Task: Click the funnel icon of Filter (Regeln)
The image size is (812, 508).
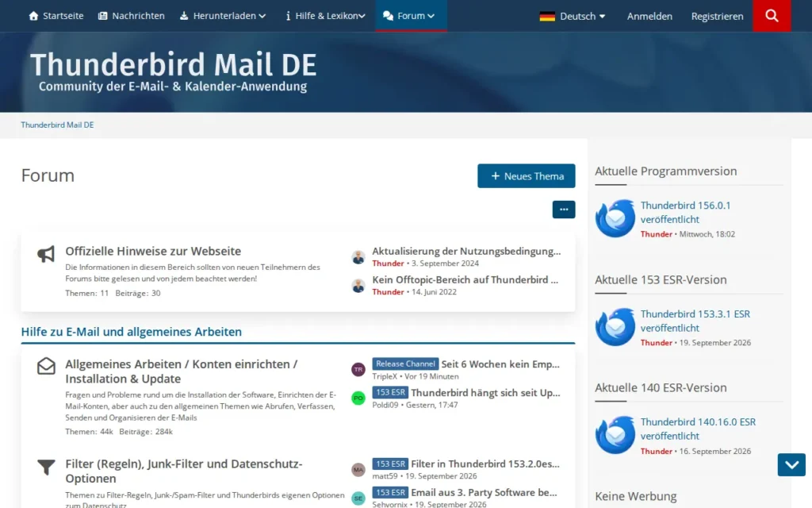Action: [46, 467]
